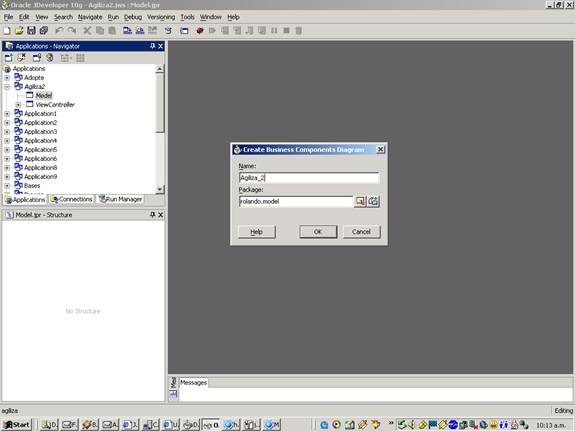Image resolution: width=575 pixels, height=432 pixels.
Task: Expand the Application5 node
Action: point(7,150)
